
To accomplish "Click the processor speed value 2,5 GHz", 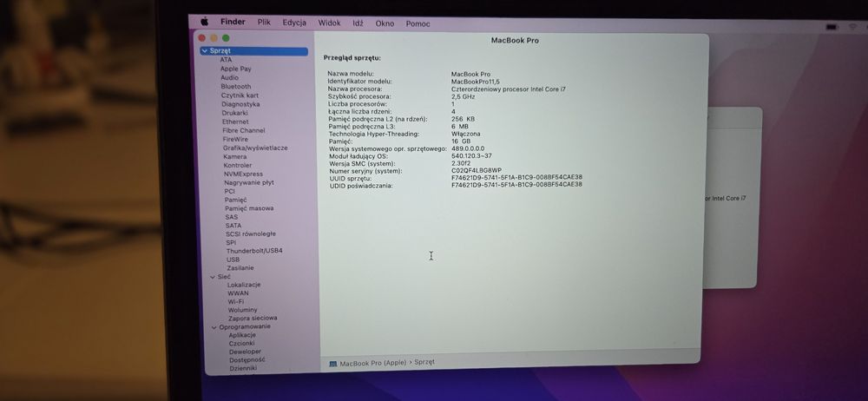I will point(464,96).
